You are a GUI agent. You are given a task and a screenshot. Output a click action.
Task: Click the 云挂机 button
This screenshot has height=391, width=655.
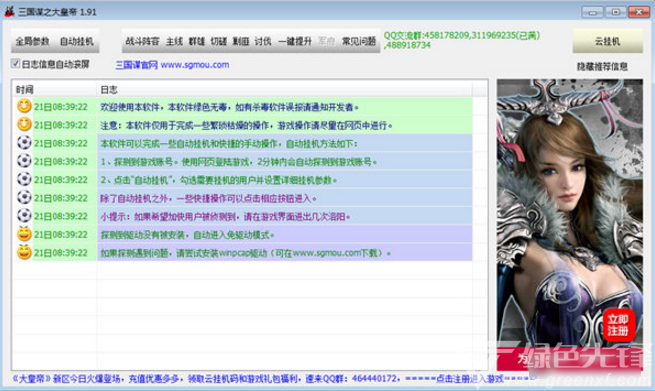[607, 41]
